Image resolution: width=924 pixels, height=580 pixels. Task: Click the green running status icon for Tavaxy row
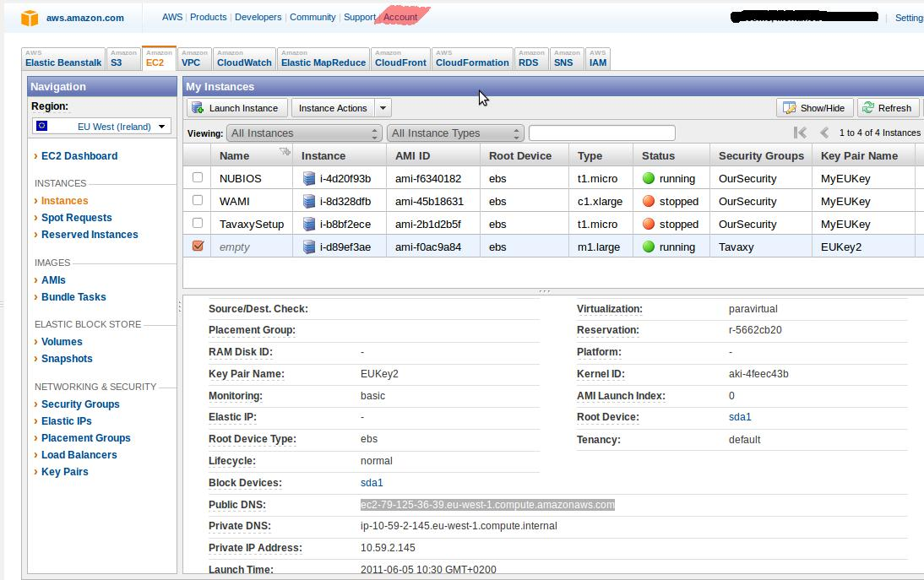point(649,247)
